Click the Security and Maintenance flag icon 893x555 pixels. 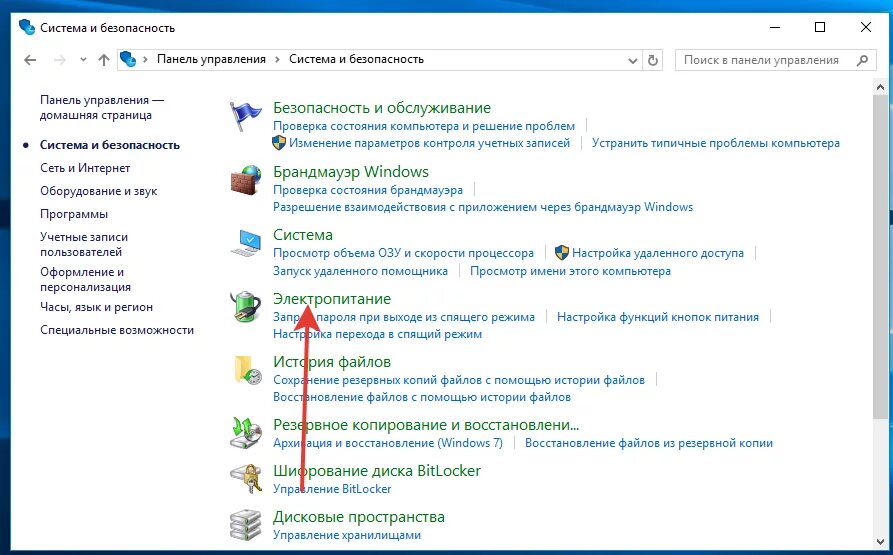click(245, 116)
